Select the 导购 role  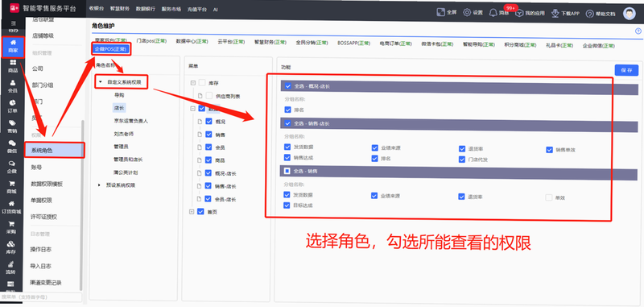point(119,95)
